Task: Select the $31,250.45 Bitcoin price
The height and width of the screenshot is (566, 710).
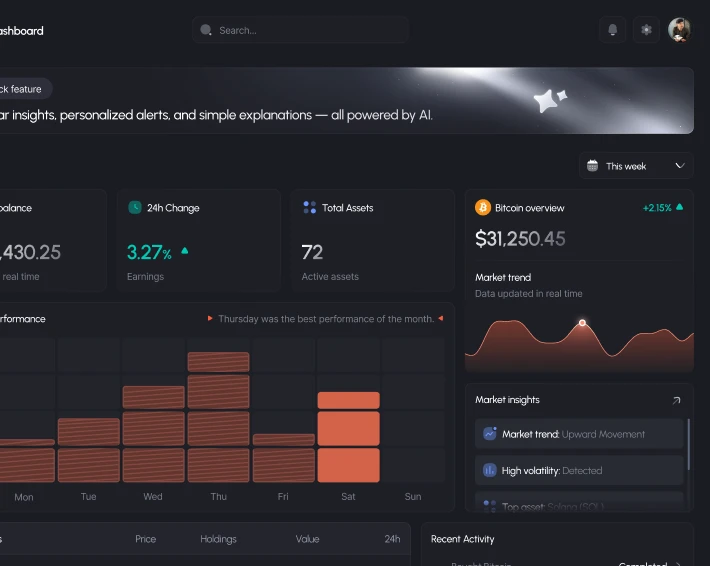Action: pyautogui.click(x=520, y=239)
